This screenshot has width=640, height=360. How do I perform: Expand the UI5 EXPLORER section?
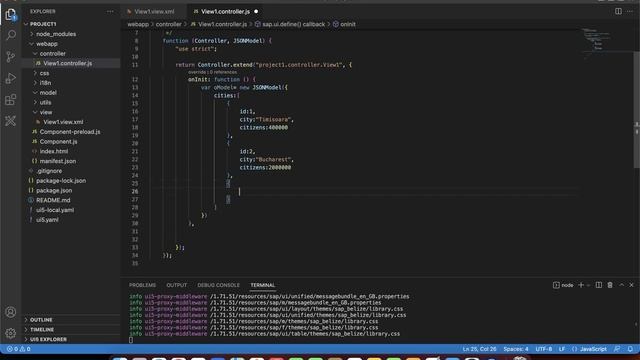(x=48, y=339)
